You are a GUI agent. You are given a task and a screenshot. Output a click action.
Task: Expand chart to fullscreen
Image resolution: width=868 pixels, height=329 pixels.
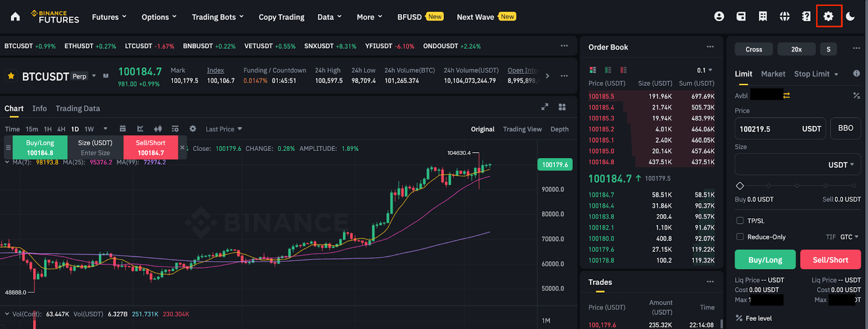pos(545,107)
